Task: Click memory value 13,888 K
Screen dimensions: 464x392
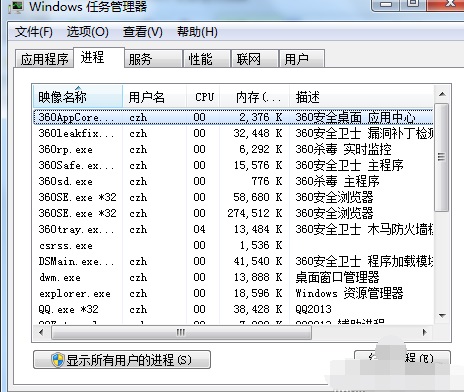Action: 258,277
